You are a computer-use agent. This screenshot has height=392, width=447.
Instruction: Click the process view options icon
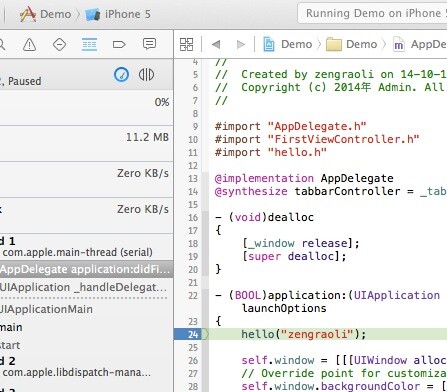point(146,74)
